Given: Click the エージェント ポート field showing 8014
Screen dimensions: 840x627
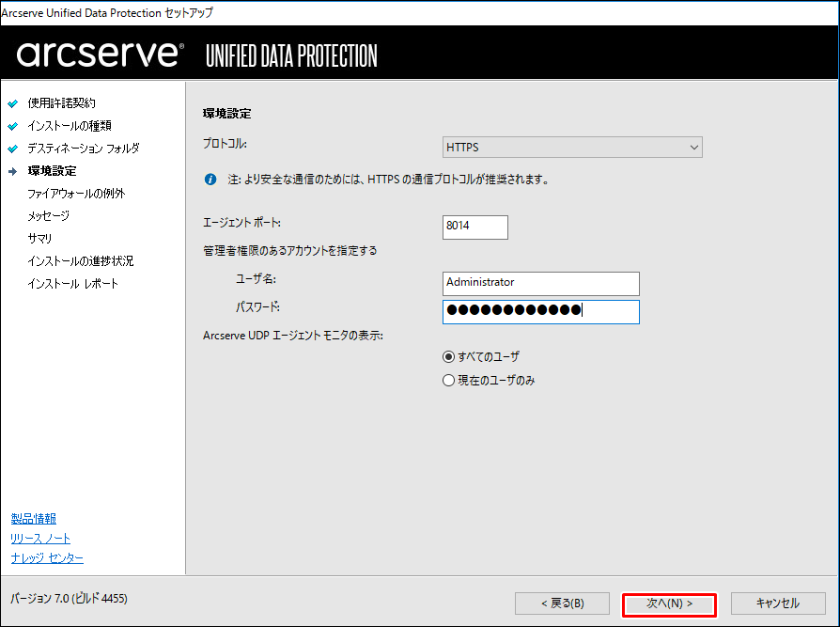Looking at the screenshot, I should 475,227.
